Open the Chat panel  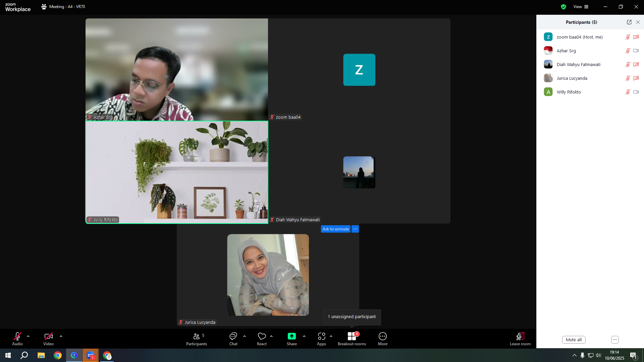(233, 339)
